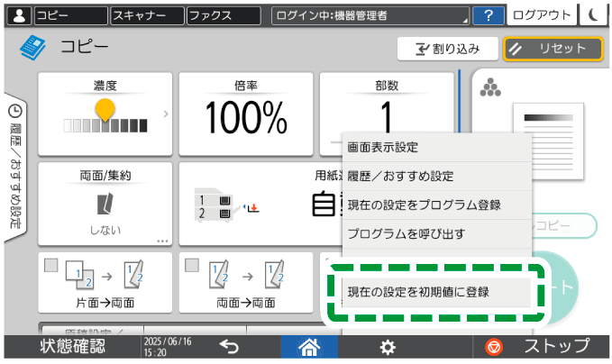Adjust the 濃度 density slider marker
This screenshot has width=612, height=364.
click(105, 109)
